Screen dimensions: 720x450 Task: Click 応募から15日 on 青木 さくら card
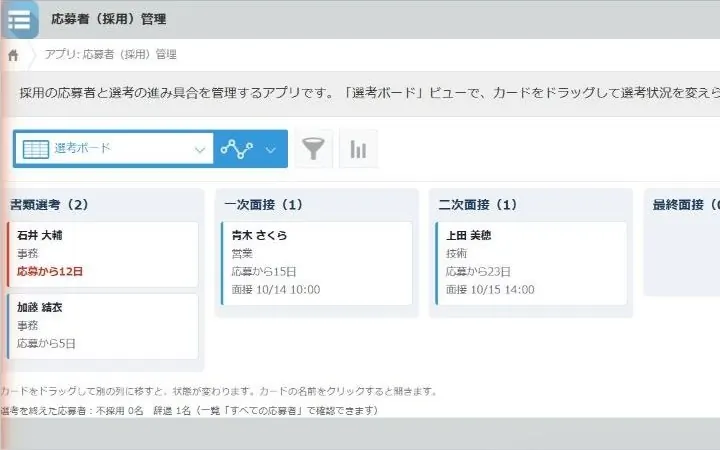pyautogui.click(x=264, y=271)
